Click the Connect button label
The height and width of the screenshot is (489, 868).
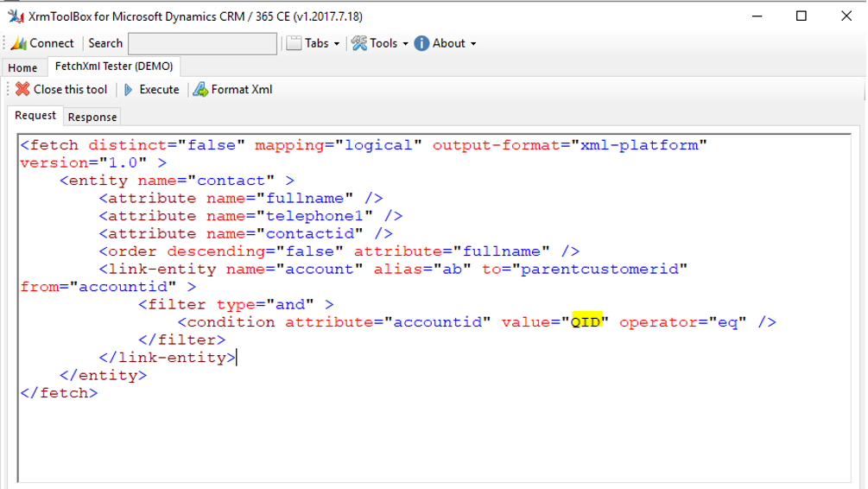coord(52,43)
